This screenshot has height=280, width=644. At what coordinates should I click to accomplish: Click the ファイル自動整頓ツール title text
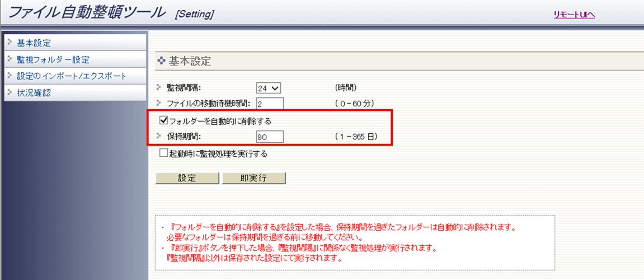click(86, 13)
